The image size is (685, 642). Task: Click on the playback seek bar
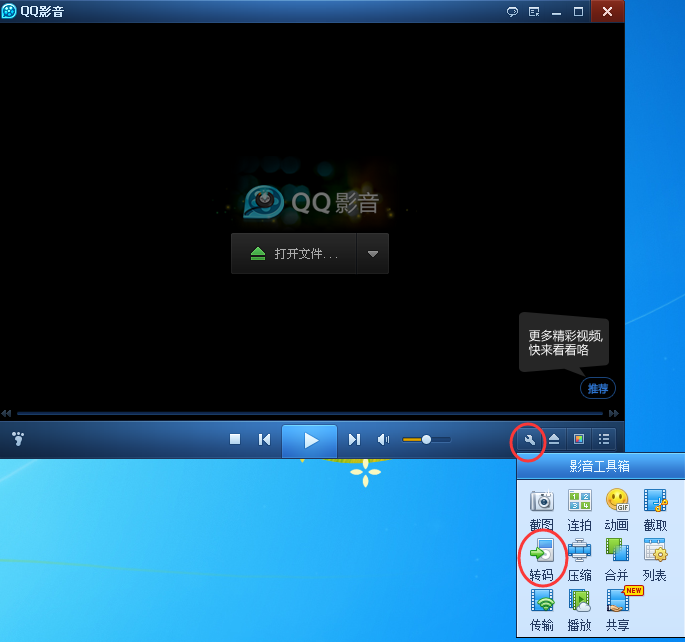pyautogui.click(x=310, y=413)
